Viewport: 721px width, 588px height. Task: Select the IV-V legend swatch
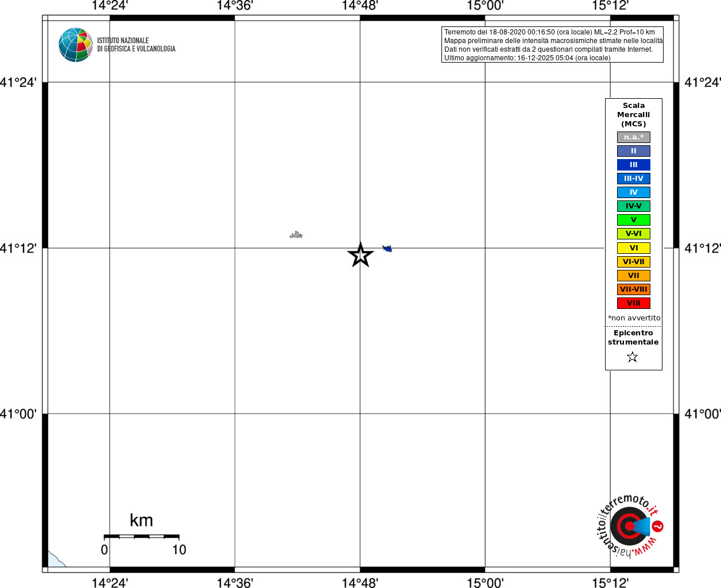point(634,206)
